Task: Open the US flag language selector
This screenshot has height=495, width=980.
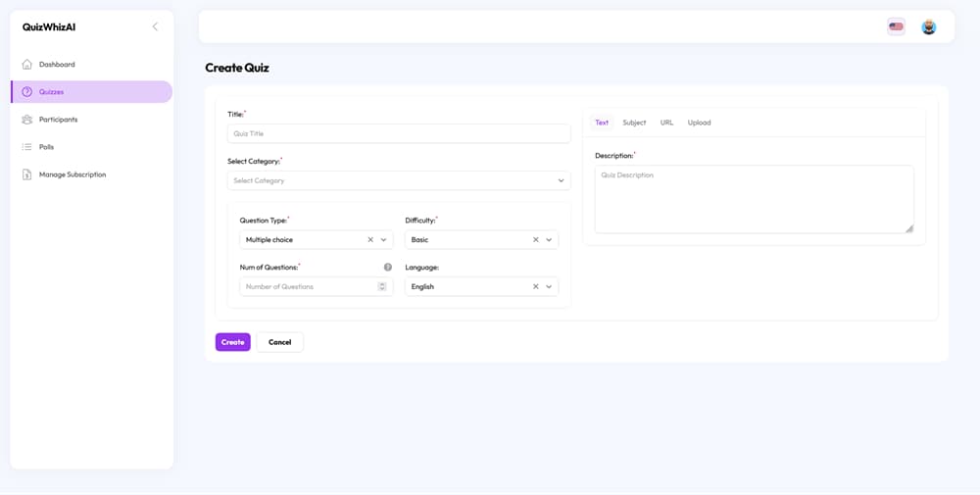Action: coord(897,26)
